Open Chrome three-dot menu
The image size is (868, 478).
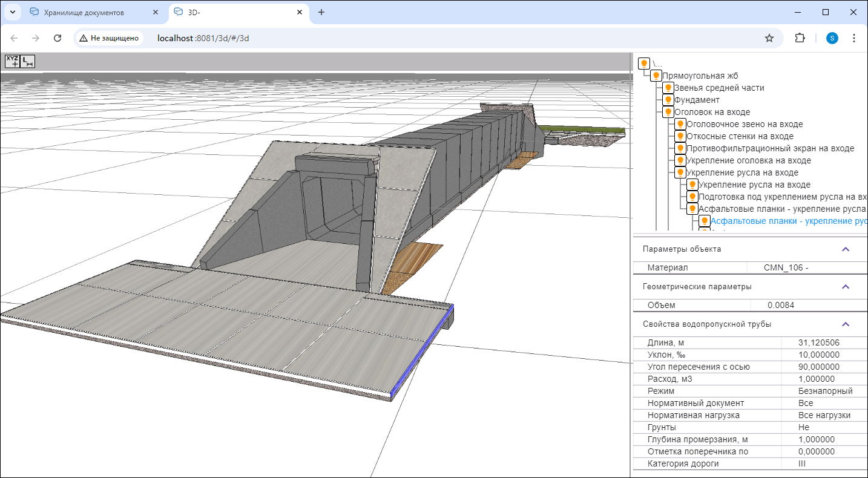tap(854, 38)
